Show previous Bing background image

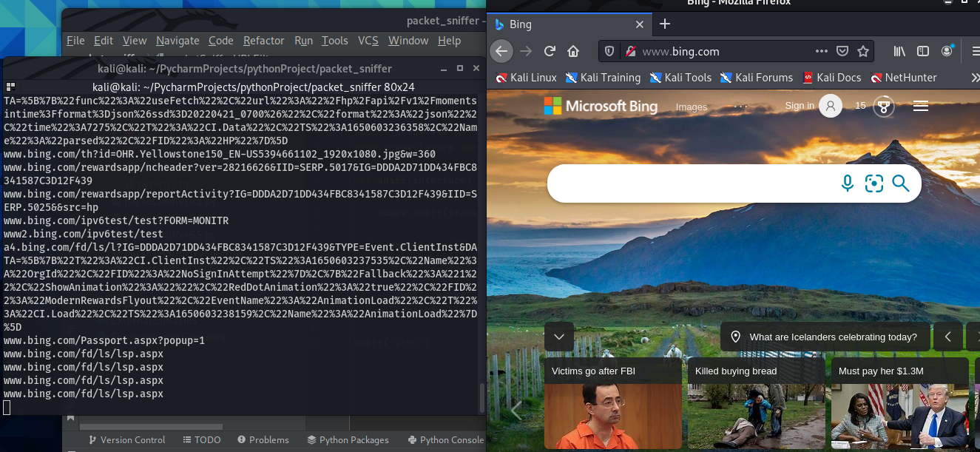(x=948, y=337)
